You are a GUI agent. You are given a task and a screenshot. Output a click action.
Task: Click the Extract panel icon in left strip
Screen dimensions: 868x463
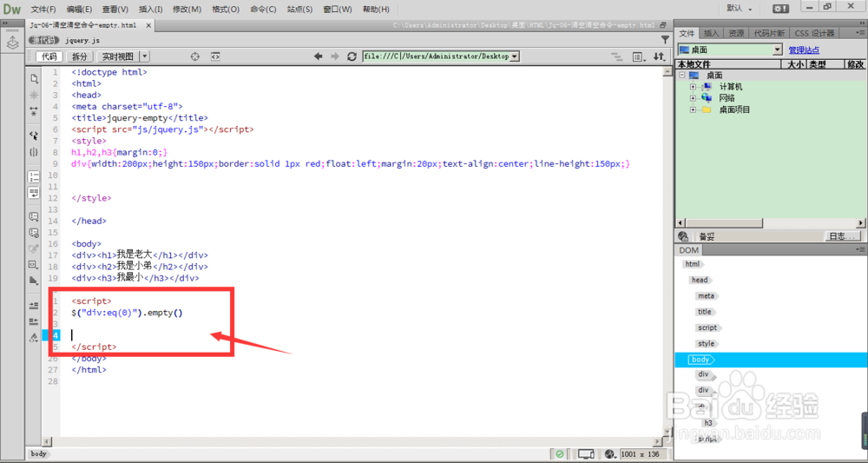12,42
